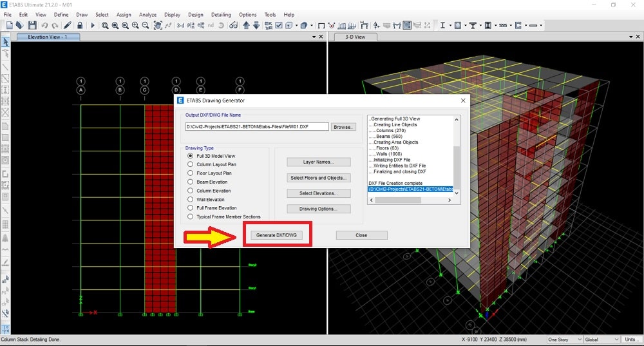Click the Run Analysis play icon
The height and width of the screenshot is (346, 644).
(92, 26)
